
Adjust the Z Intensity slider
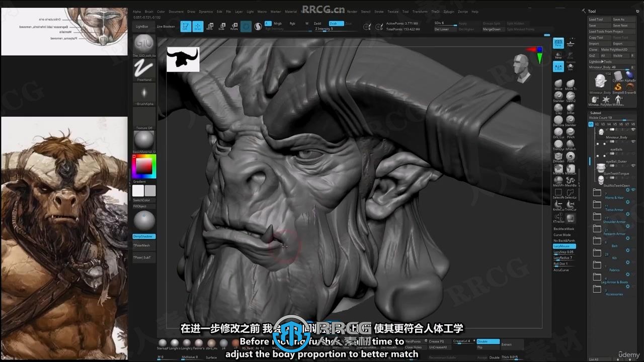[337, 29]
